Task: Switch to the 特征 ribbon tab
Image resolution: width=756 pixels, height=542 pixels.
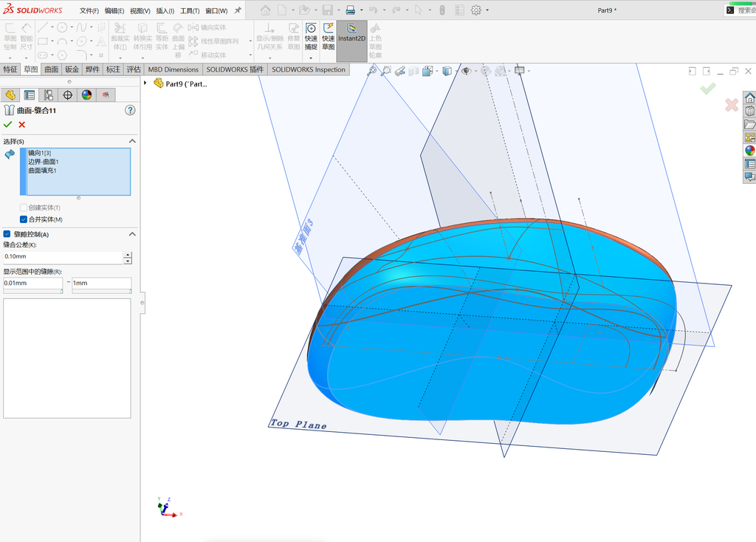Action: [x=10, y=69]
